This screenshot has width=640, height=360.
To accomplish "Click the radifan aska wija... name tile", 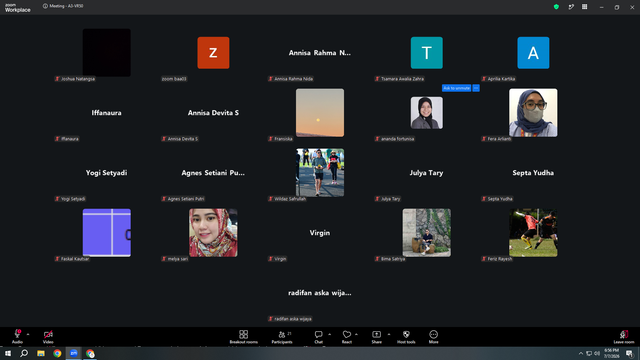I will coord(320,293).
